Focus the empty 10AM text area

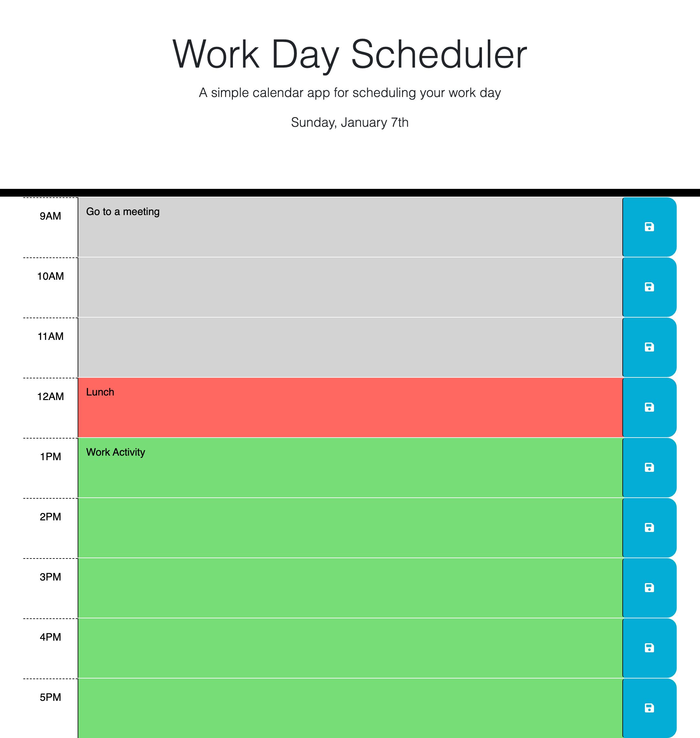pos(350,287)
